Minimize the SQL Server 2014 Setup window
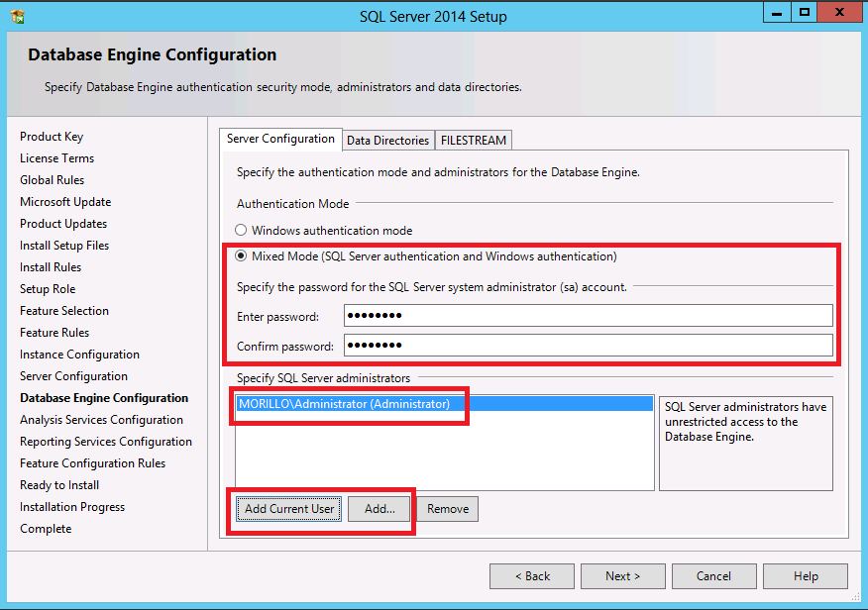Screen dimensions: 868x610 coord(777,12)
